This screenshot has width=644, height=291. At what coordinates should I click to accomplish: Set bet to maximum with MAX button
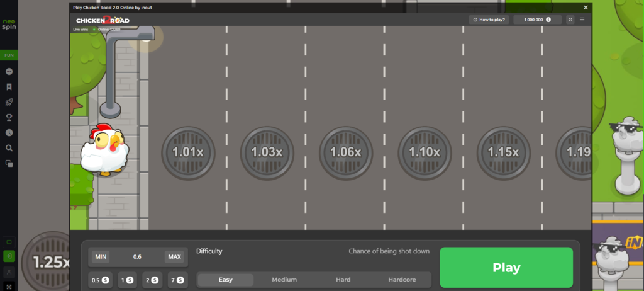[175, 257]
